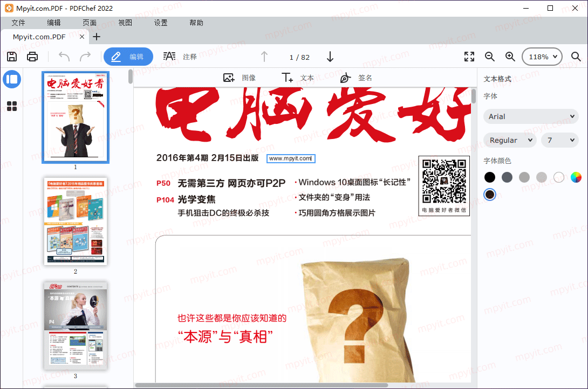Select page 1 thumbnail
The height and width of the screenshot is (389, 588).
pyautogui.click(x=76, y=117)
